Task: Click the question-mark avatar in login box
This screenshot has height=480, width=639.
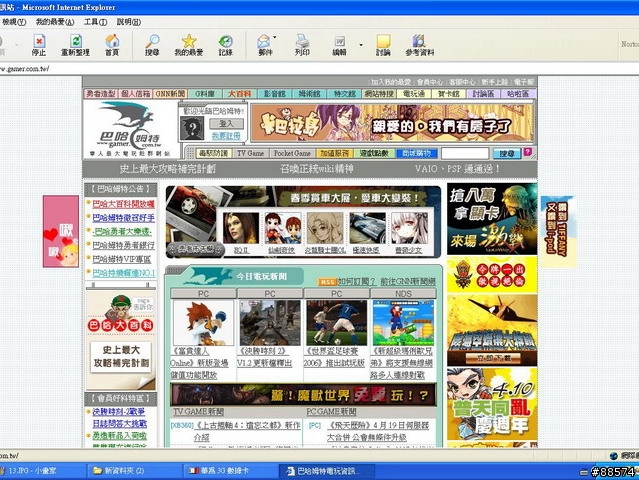Action: [192, 128]
